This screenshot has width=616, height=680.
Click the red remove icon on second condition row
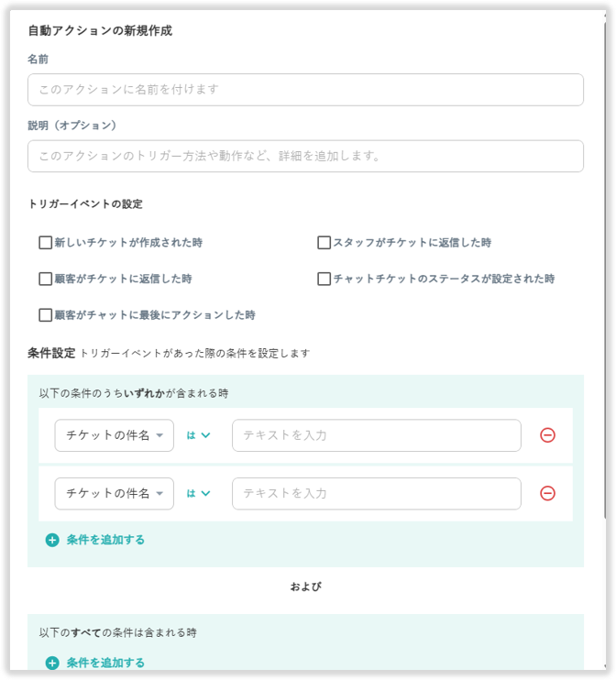[x=547, y=493]
